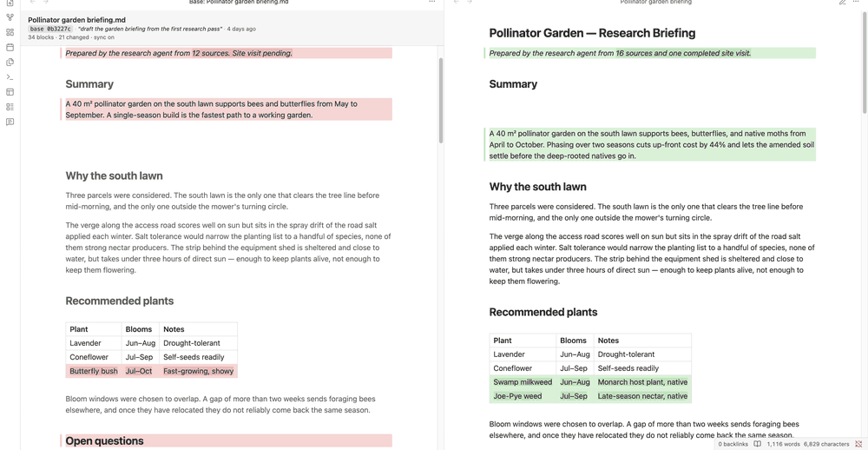Navigate back in the right note pane
This screenshot has width=868, height=450.
point(457,2)
